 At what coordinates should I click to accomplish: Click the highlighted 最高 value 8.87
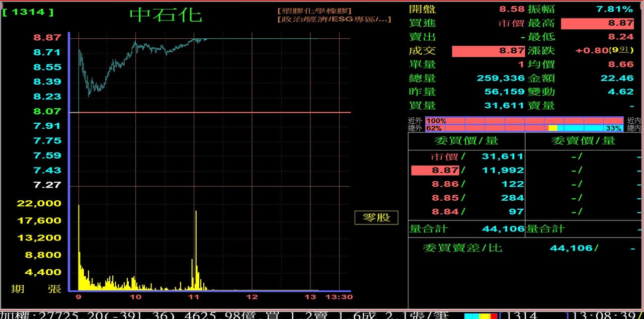[597, 23]
